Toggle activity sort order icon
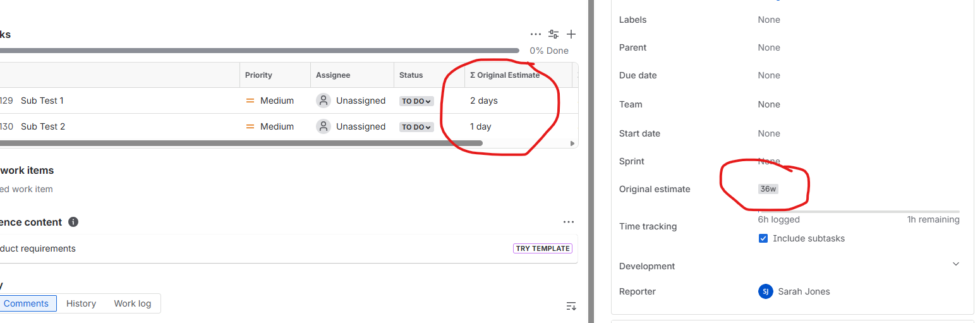Screen dimensions: 980x323 (x=571, y=306)
